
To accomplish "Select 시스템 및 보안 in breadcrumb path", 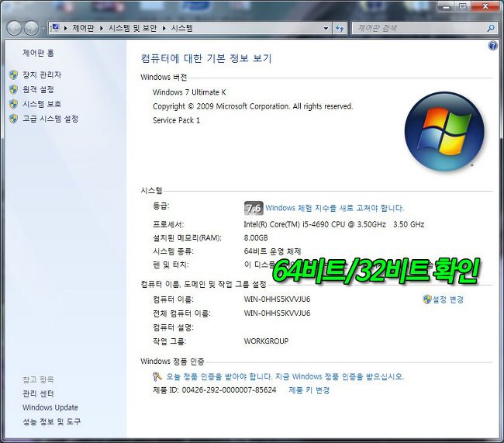I will point(133,28).
